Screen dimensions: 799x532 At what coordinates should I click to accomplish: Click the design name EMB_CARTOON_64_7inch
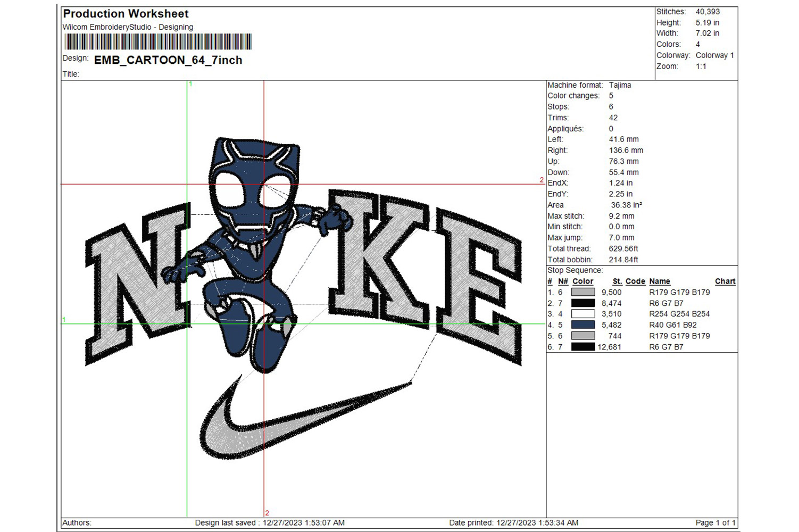[x=168, y=60]
